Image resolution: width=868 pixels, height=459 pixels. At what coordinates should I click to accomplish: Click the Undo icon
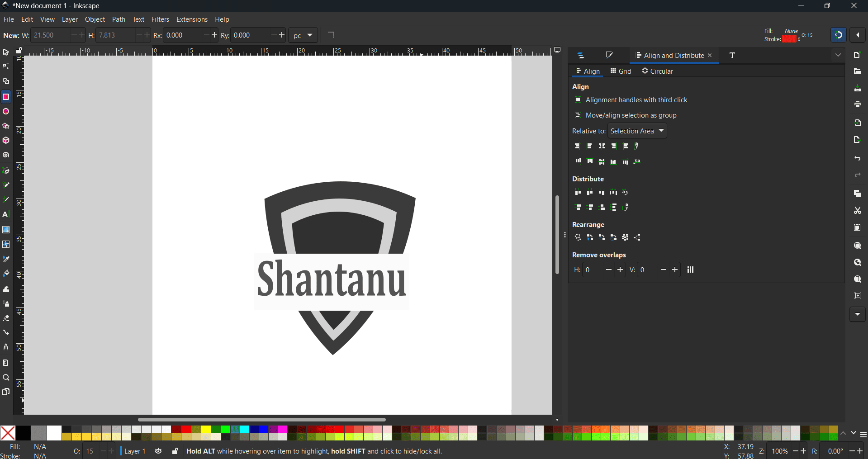point(858,159)
